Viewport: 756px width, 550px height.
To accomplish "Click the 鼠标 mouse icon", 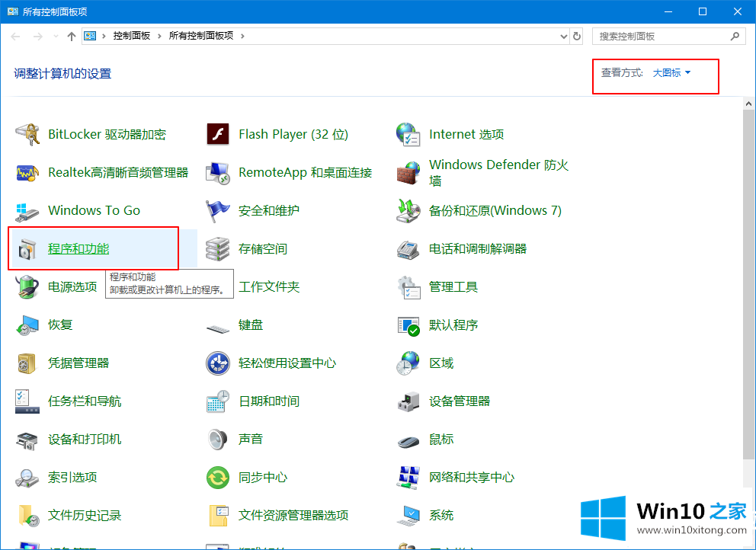I will click(408, 440).
